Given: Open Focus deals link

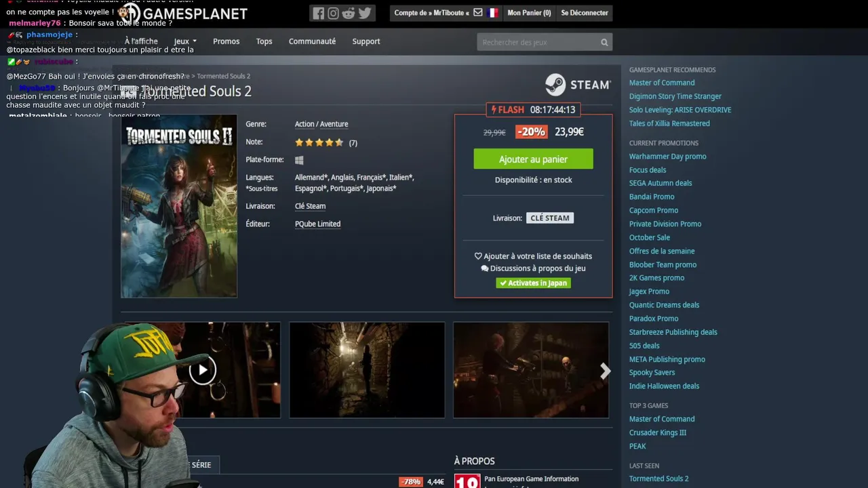Looking at the screenshot, I should (648, 170).
